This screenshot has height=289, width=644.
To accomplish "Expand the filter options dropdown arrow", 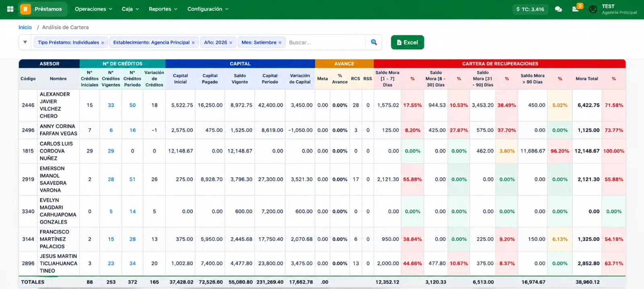I will click(25, 42).
